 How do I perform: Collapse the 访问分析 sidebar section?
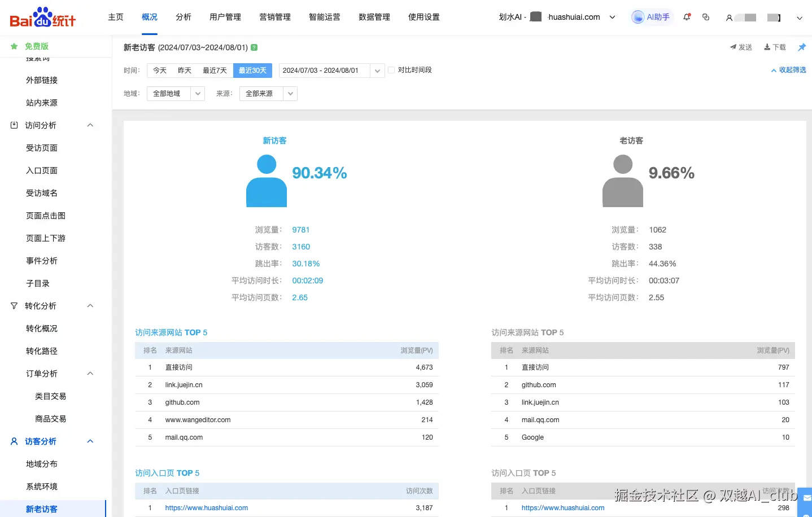pyautogui.click(x=90, y=125)
